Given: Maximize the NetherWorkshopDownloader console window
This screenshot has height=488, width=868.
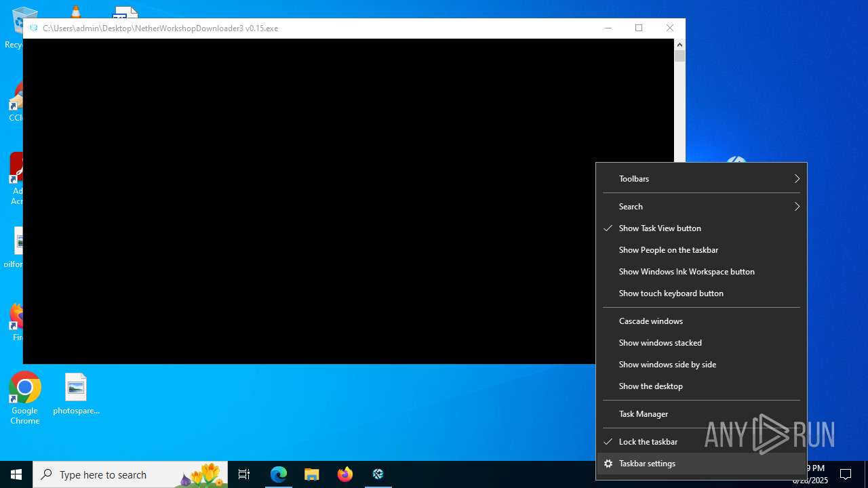Looking at the screenshot, I should (x=639, y=28).
